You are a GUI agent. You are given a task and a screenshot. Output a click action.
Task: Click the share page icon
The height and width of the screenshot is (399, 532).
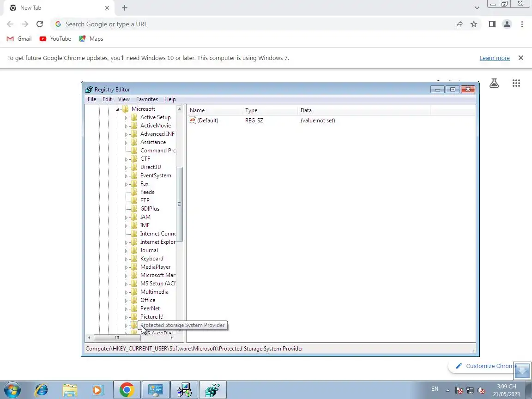tap(459, 24)
